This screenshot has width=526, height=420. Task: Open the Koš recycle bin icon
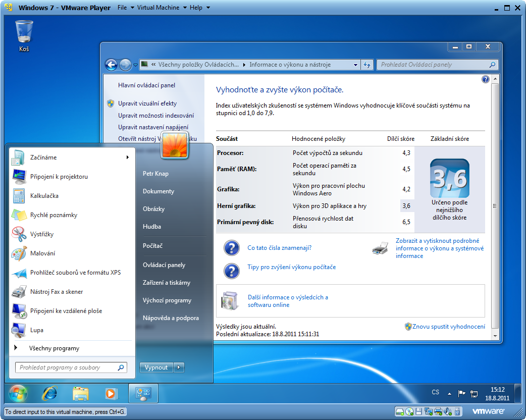point(24,36)
